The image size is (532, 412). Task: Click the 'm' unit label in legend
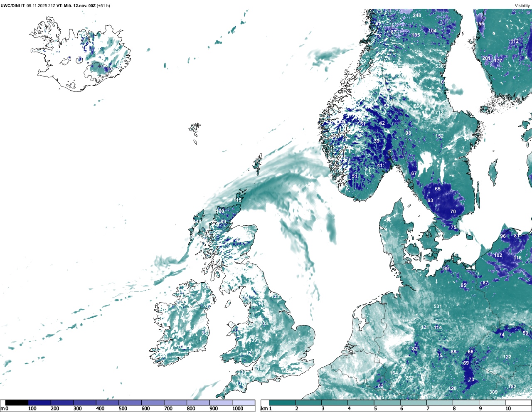[2, 409]
